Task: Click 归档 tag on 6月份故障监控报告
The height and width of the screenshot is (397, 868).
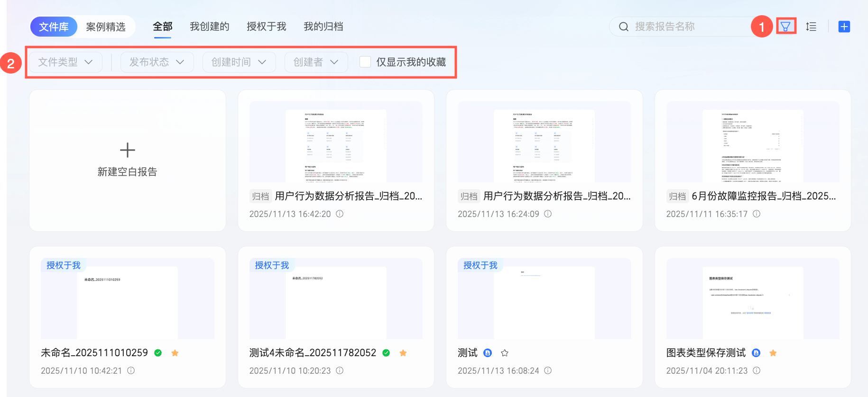Action: pos(677,196)
